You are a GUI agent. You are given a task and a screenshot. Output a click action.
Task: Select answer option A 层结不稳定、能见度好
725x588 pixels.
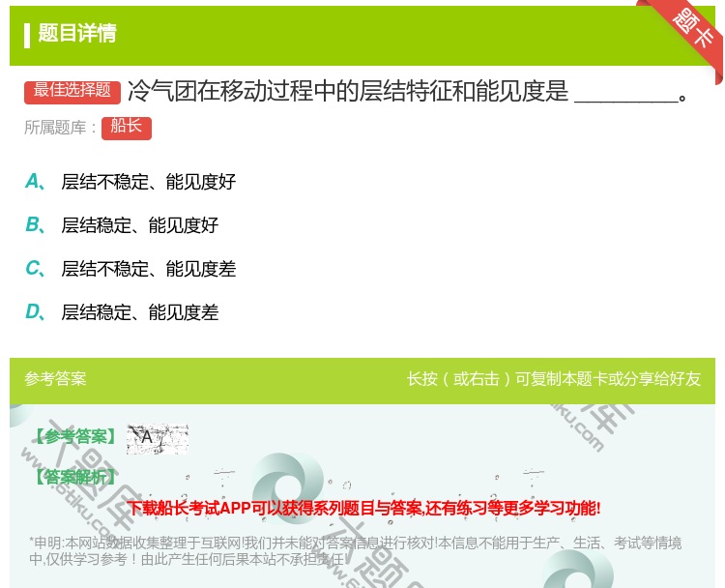click(130, 182)
